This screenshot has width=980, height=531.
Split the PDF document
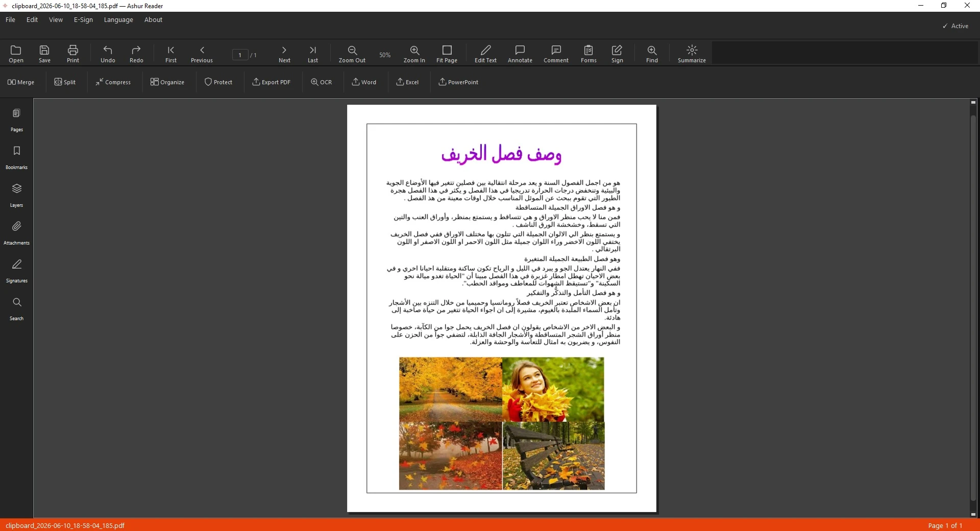point(65,82)
